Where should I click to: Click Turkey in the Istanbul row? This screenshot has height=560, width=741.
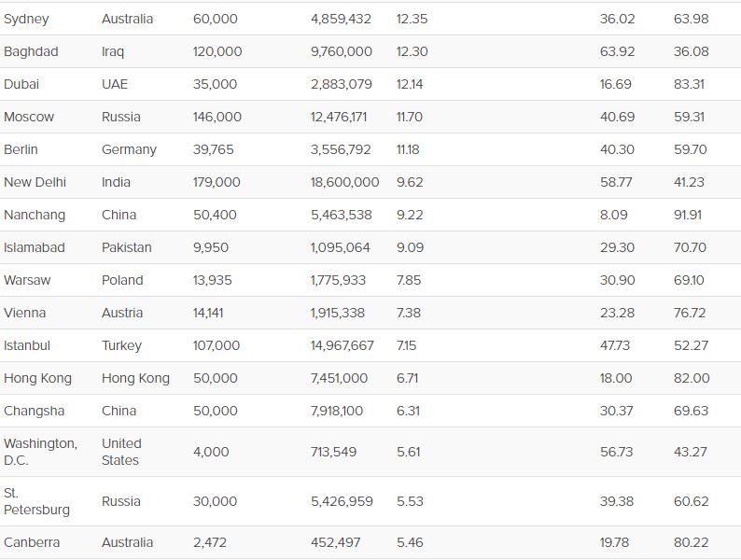[121, 346]
